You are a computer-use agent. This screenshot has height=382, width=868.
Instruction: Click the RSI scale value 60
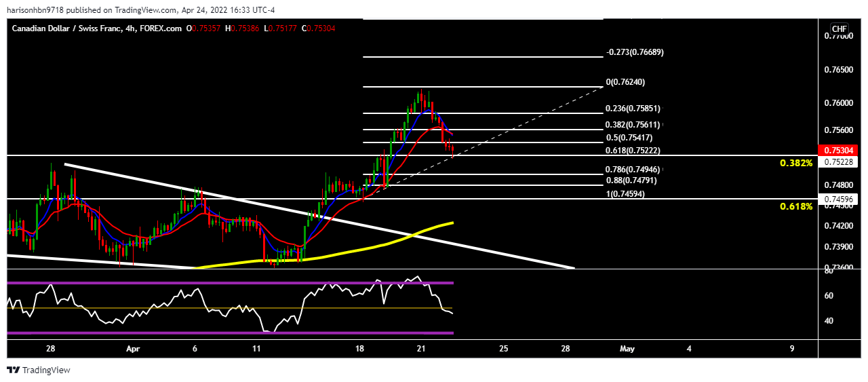tap(828, 295)
